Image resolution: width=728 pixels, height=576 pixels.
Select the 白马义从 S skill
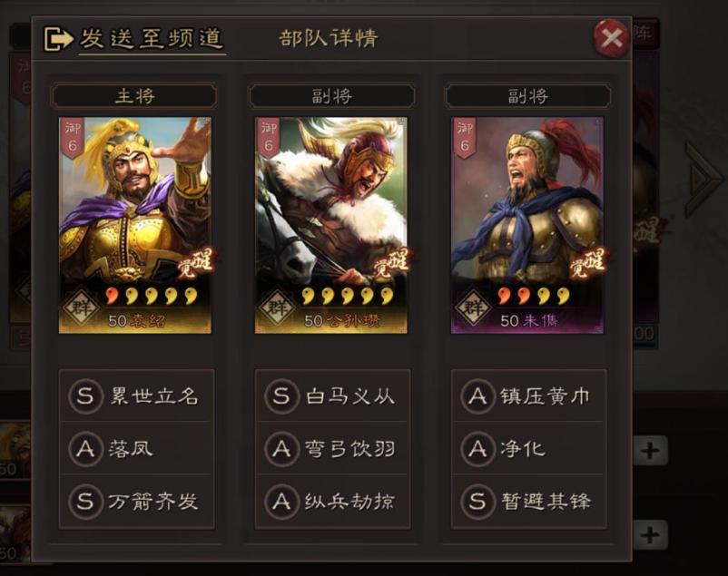[x=332, y=395]
